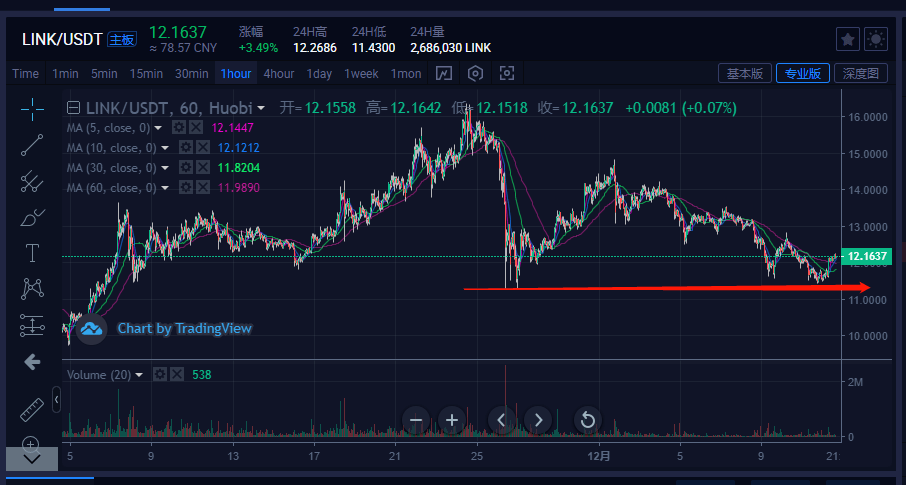This screenshot has height=485, width=906.
Task: Open Volume (20) dropdown arrow
Action: tap(139, 375)
